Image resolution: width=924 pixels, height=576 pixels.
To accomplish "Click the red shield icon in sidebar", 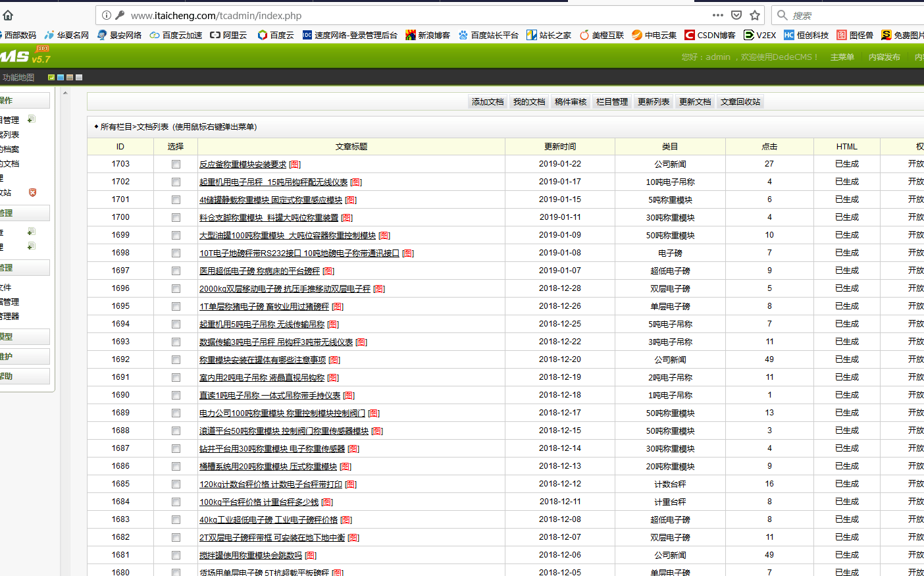I will 32,192.
